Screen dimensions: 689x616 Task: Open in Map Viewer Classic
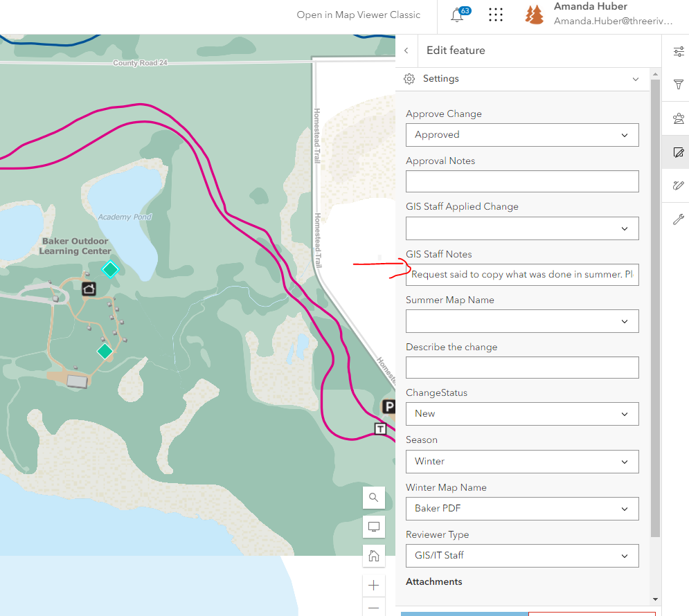358,15
